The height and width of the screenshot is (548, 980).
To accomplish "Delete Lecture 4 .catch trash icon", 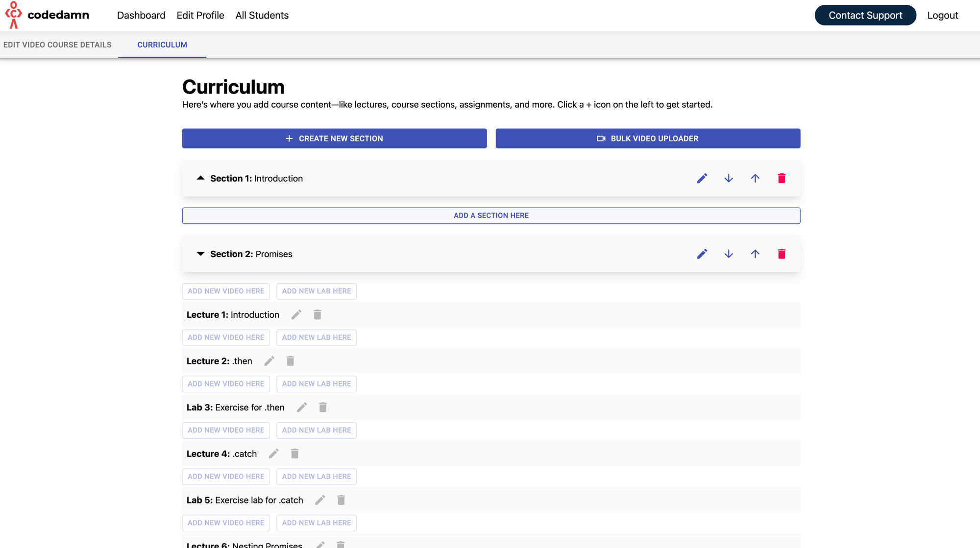I will 295,453.
